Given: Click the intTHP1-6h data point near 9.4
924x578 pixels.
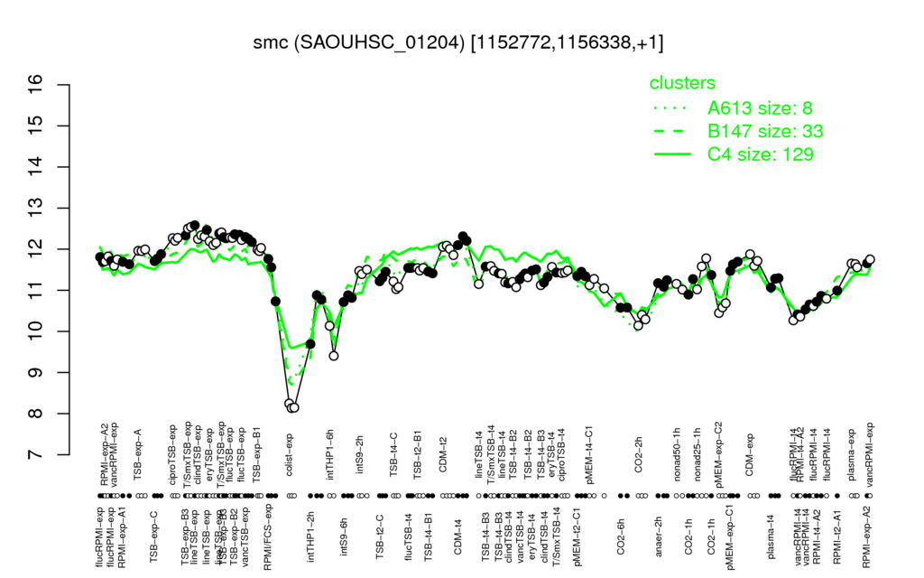Looking at the screenshot, I should pyautogui.click(x=334, y=356).
